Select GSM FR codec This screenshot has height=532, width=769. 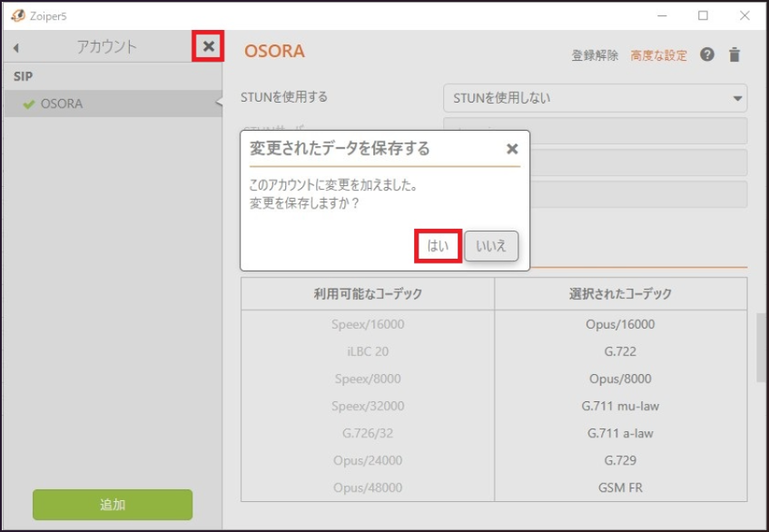pos(620,488)
